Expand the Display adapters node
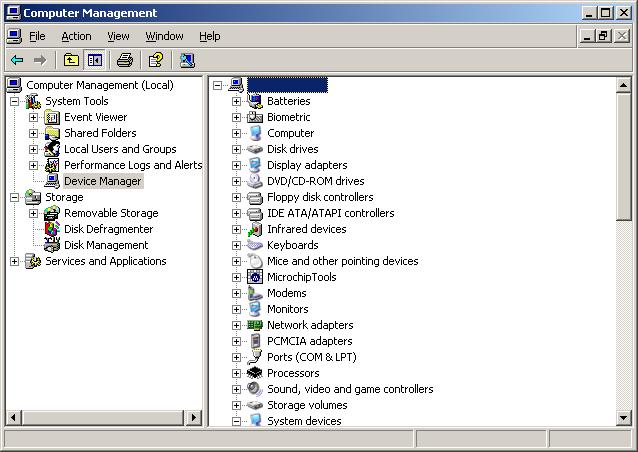 pyautogui.click(x=237, y=165)
